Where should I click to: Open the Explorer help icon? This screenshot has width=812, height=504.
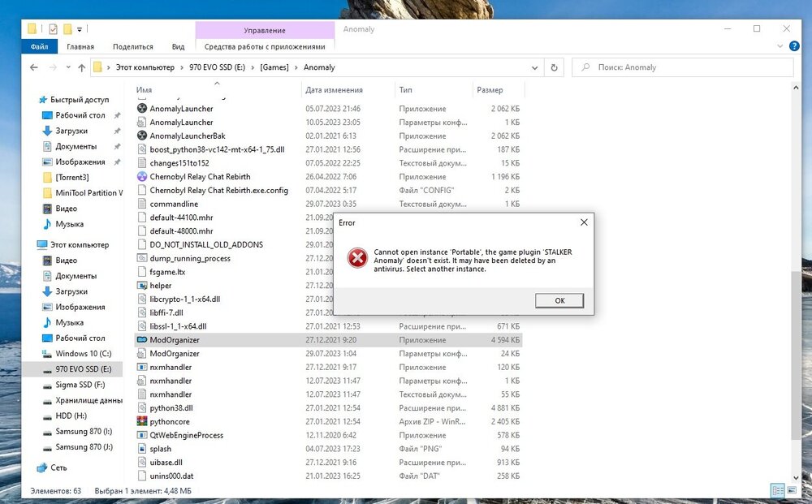point(794,46)
